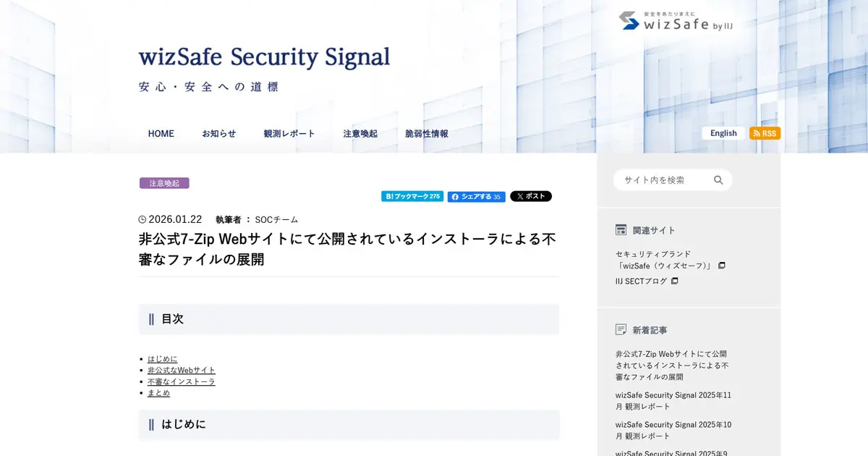Click the 新着記事 panel icon

click(621, 329)
